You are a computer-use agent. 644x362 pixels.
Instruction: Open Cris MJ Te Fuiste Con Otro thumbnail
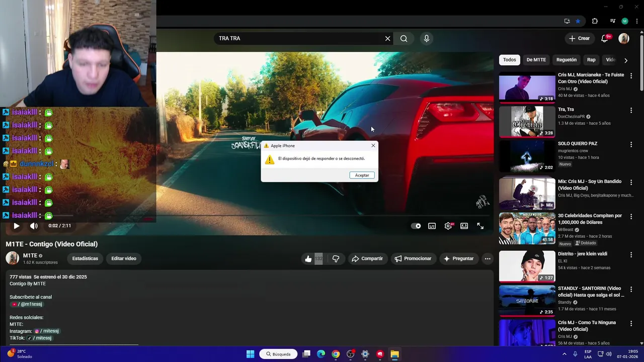[x=527, y=87]
